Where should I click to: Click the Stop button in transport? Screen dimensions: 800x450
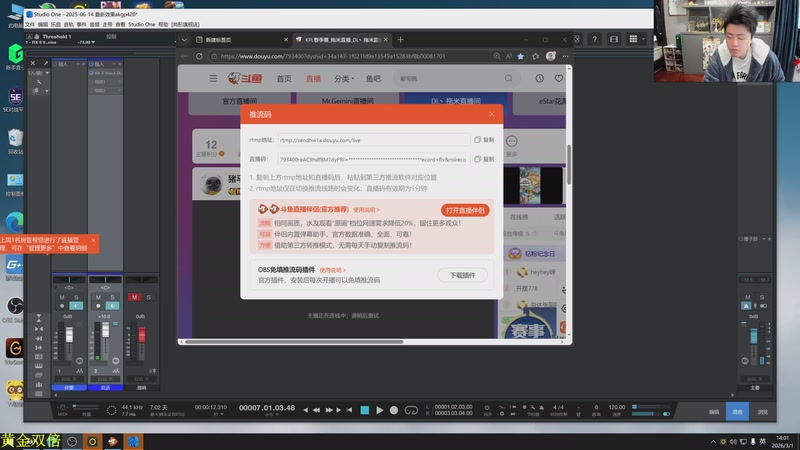[x=364, y=410]
